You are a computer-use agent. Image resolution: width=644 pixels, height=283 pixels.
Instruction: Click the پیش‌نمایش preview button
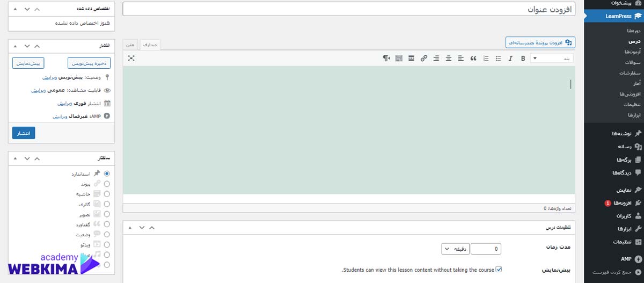(x=27, y=63)
